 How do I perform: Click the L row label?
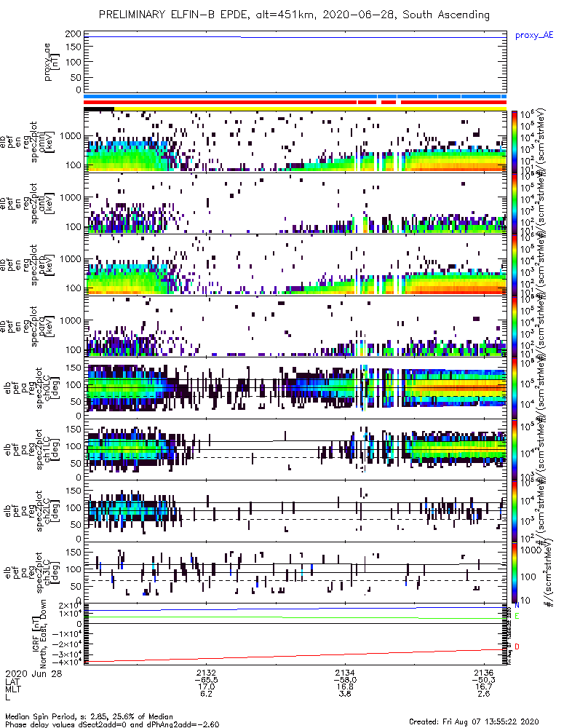(7, 697)
